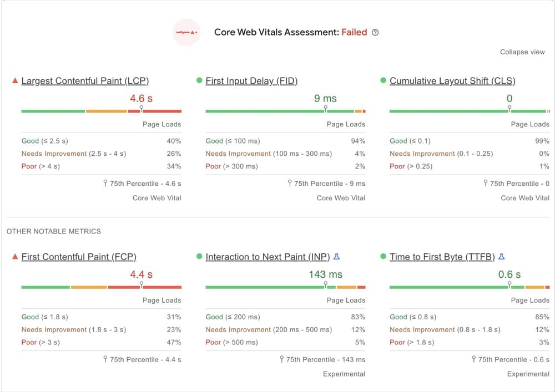Collapse the metrics view
The height and width of the screenshot is (392, 555).
pos(522,52)
